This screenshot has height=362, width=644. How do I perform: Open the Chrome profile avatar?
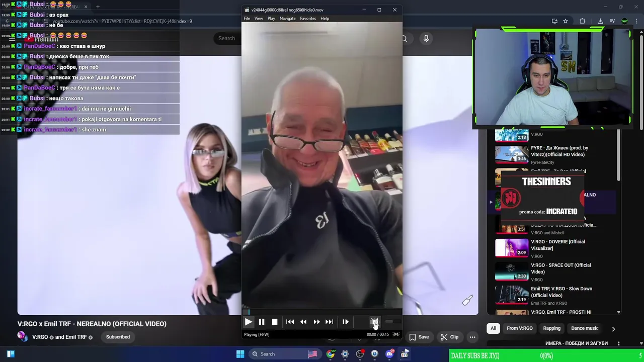click(x=624, y=21)
